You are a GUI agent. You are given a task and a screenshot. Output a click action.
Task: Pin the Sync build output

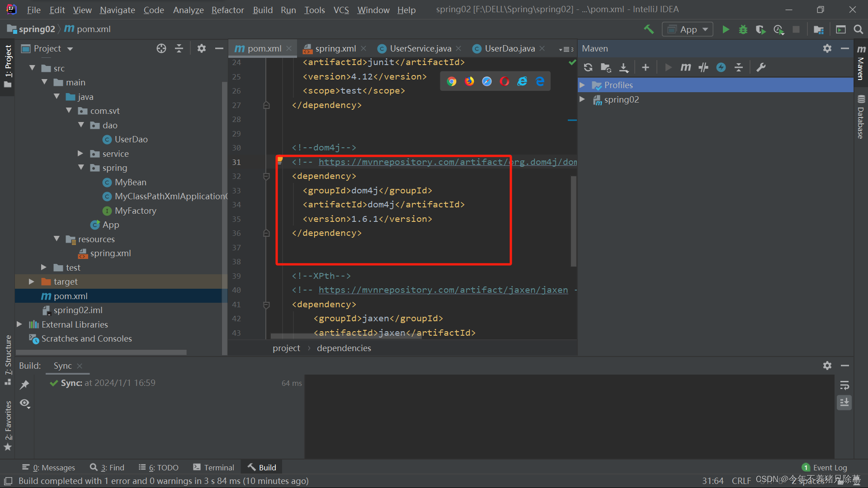pos(25,384)
